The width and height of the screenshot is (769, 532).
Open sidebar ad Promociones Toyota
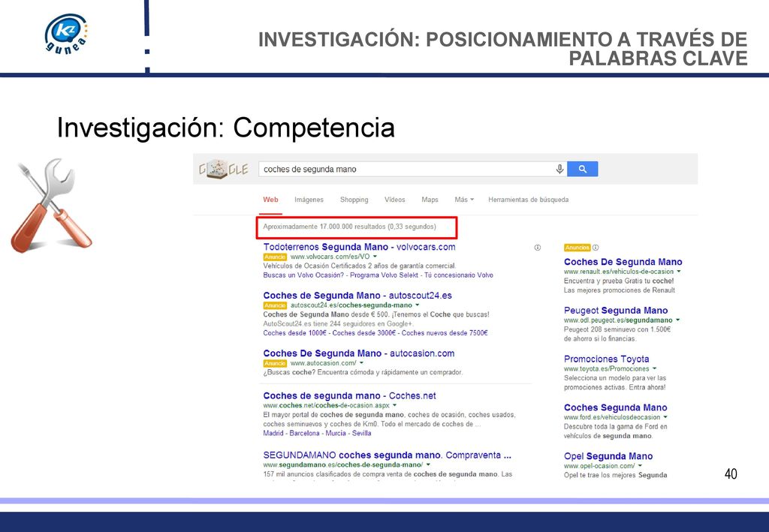(x=606, y=359)
